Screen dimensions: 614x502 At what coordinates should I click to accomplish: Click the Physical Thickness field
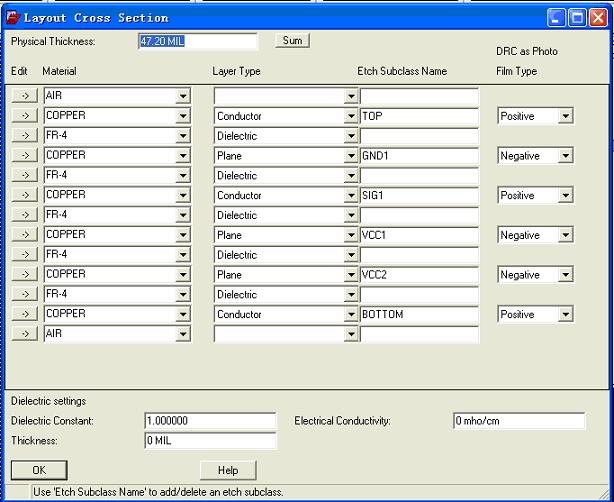[198, 41]
